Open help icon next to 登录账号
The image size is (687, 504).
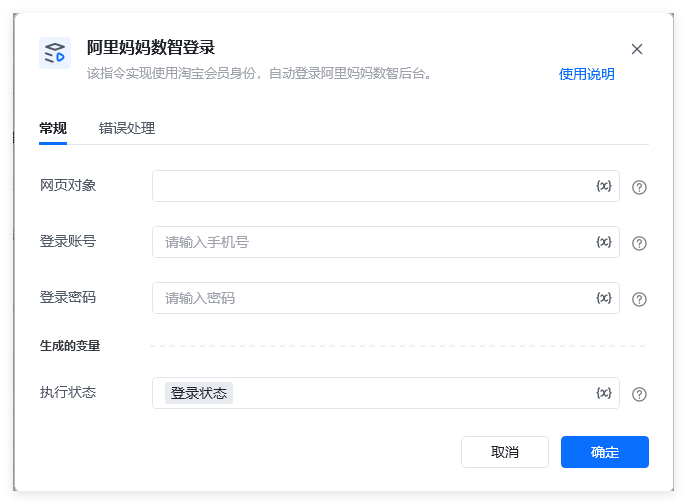(x=639, y=243)
